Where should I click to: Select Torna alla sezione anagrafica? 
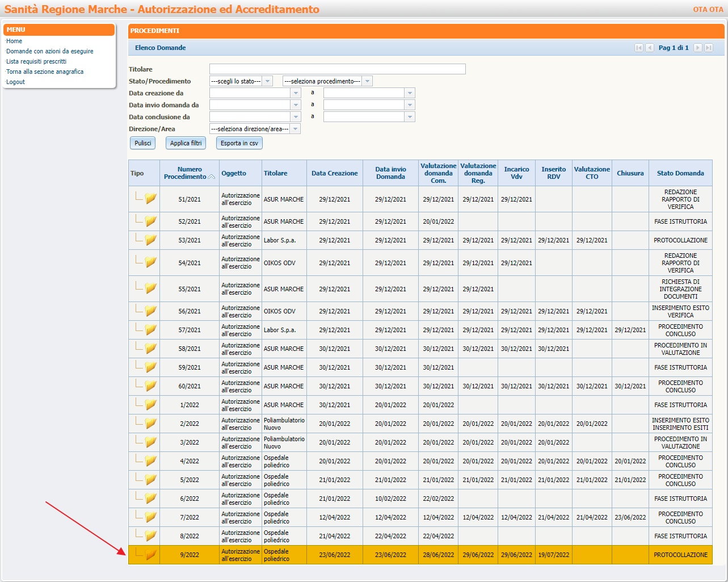[44, 72]
